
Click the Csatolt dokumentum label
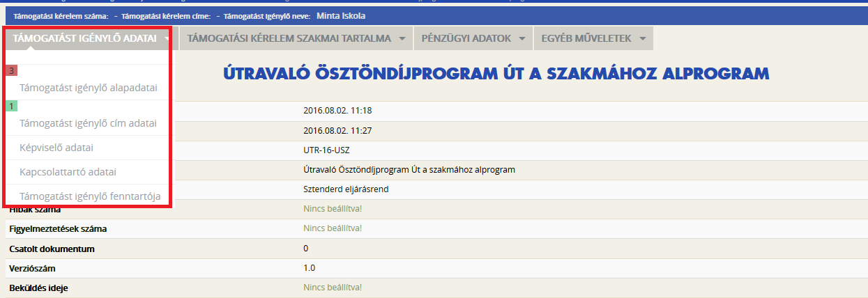pyautogui.click(x=52, y=249)
